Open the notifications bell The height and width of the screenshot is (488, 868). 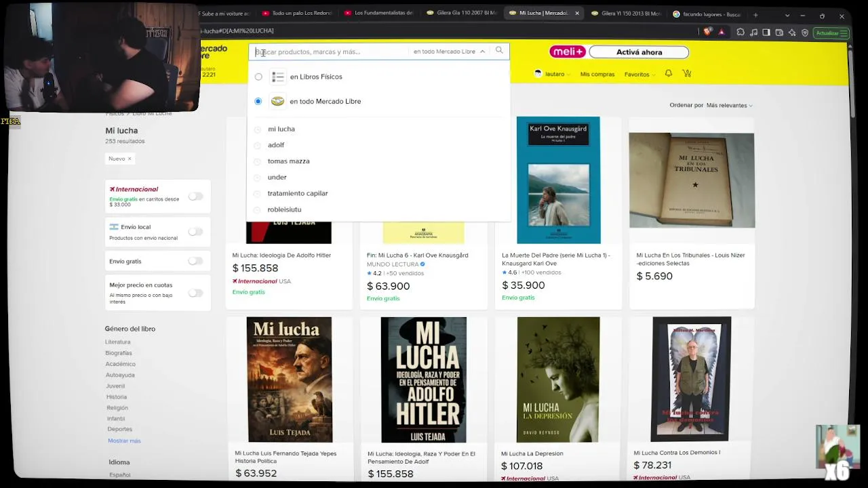click(x=669, y=73)
